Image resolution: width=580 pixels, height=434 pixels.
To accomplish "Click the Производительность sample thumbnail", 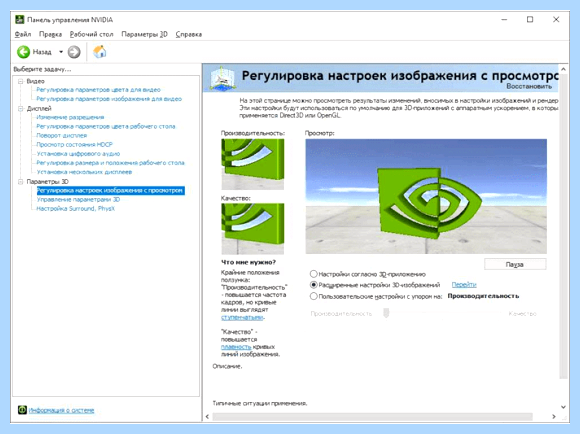I will (253, 164).
